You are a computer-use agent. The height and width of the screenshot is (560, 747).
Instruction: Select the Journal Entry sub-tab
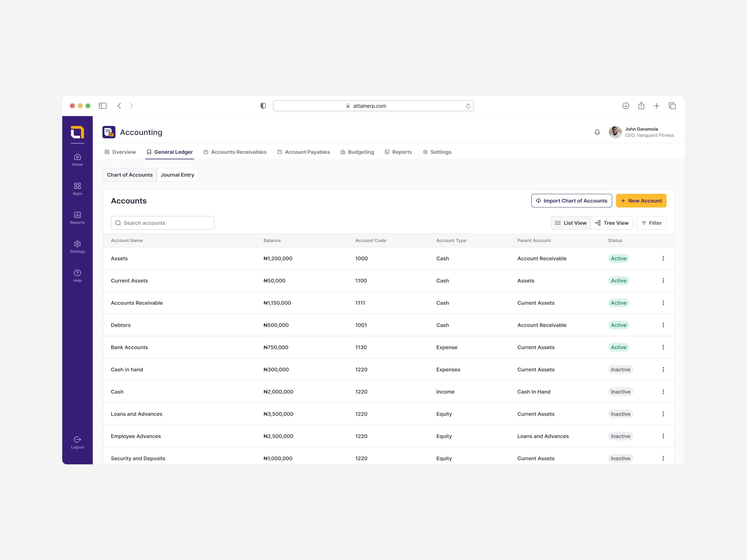177,175
